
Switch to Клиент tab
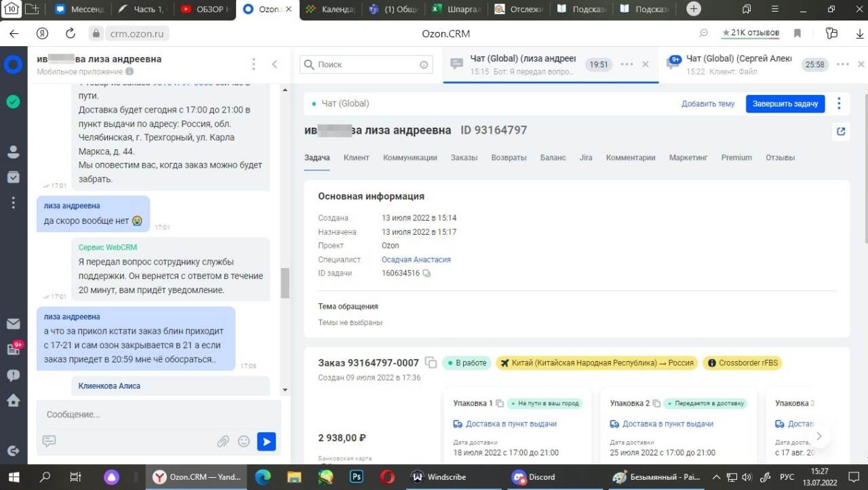pos(357,157)
